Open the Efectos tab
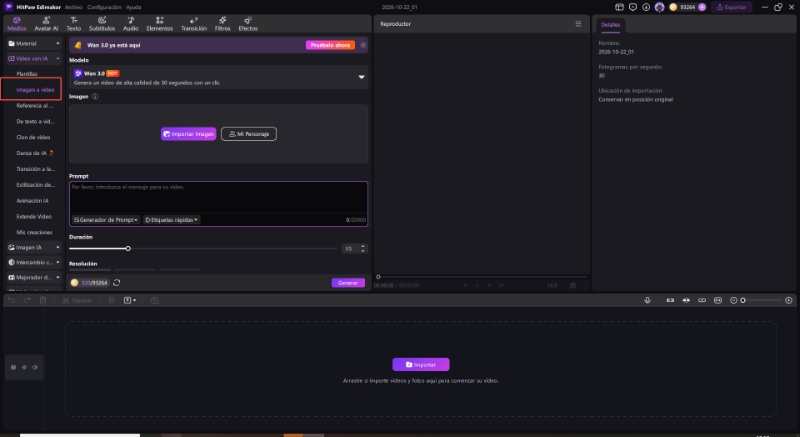This screenshot has height=437, width=800. pos(248,24)
